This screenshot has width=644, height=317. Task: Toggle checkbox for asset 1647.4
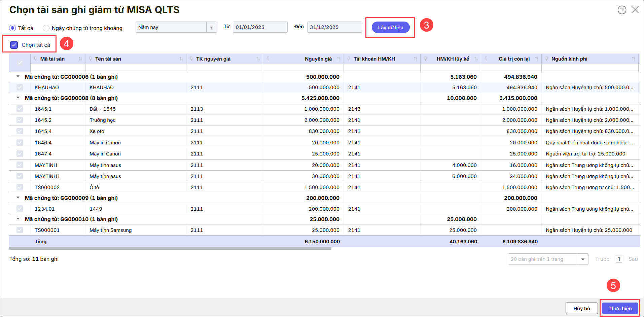(20, 154)
